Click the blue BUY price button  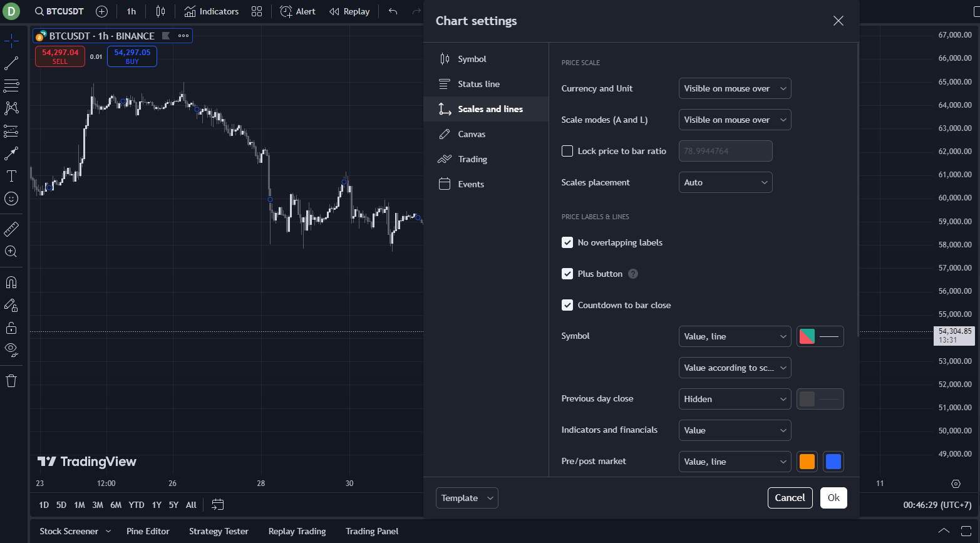click(x=132, y=56)
